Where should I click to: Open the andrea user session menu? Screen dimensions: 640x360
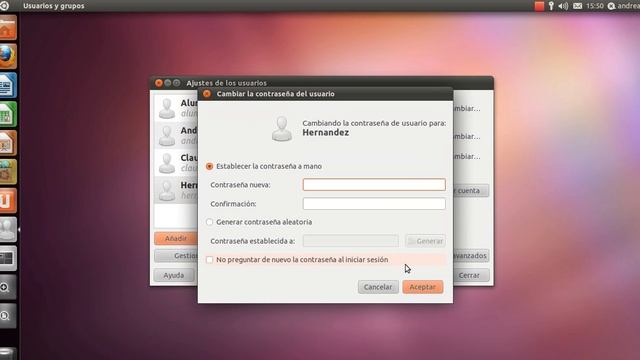click(x=624, y=6)
